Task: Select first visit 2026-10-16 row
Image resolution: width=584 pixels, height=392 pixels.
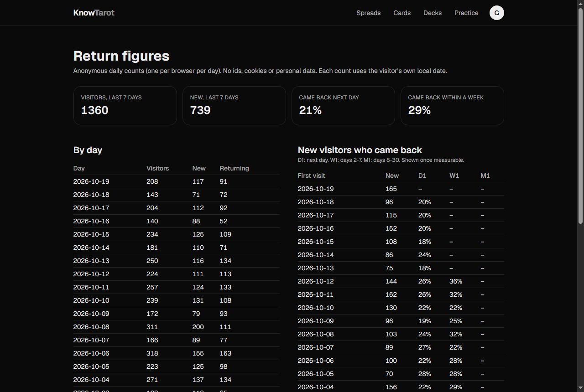Action: coord(401,228)
